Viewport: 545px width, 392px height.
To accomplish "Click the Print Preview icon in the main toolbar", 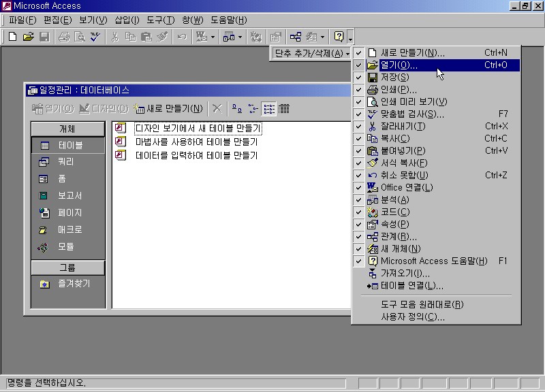I will coord(80,37).
